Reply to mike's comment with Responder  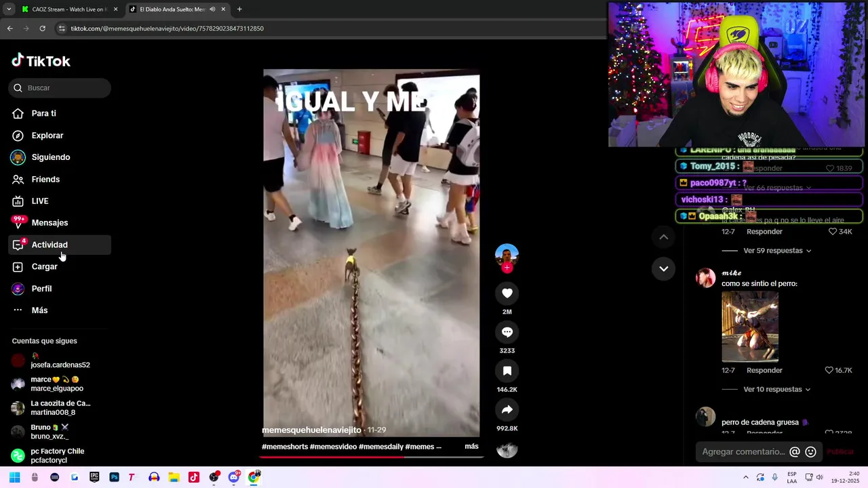764,370
